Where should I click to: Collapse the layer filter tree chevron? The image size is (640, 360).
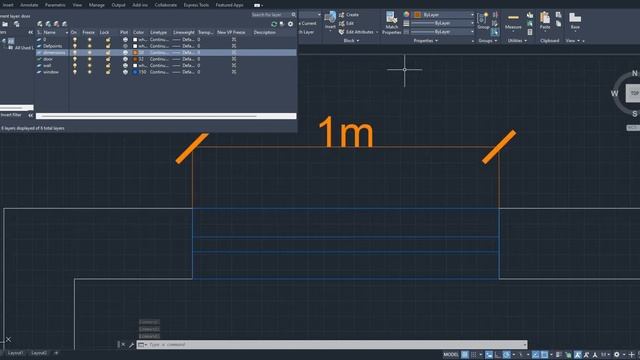[x=31, y=32]
